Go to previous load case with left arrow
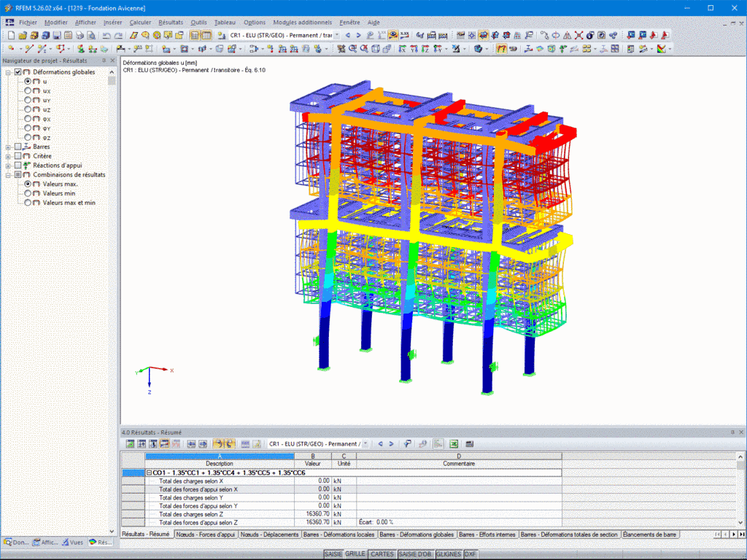Image resolution: width=747 pixels, height=560 pixels. point(348,35)
